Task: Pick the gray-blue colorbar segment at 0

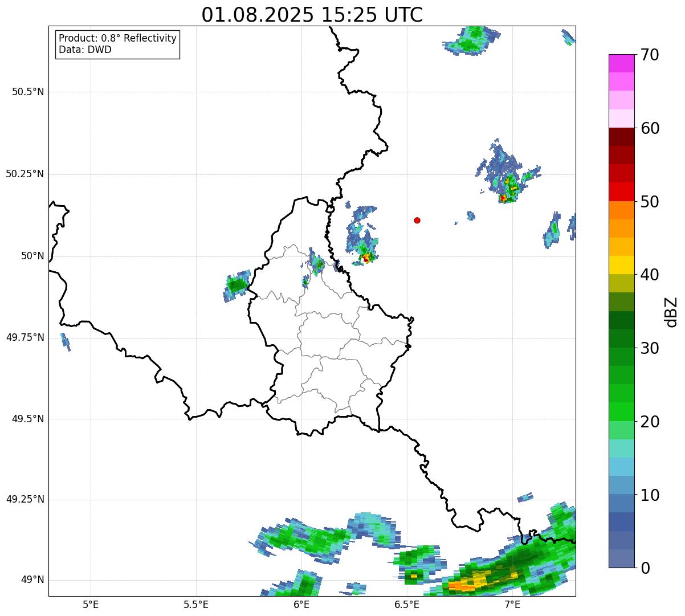Action: 621,558
